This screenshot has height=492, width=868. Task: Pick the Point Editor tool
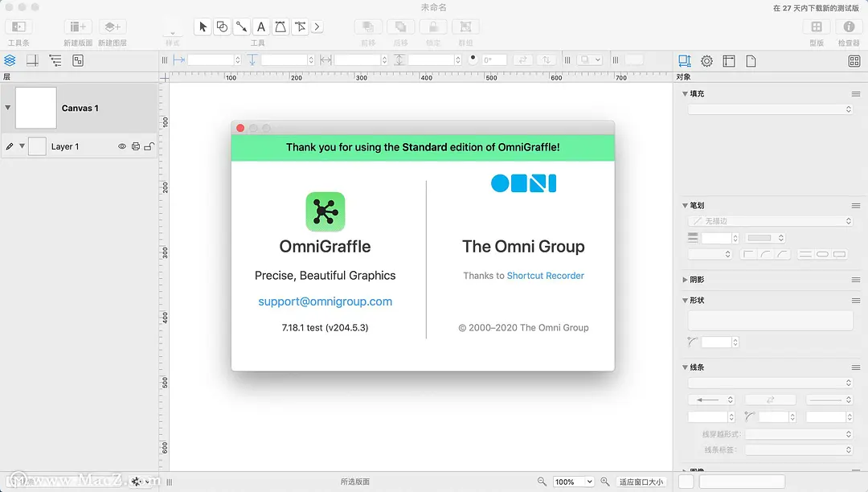coord(300,27)
